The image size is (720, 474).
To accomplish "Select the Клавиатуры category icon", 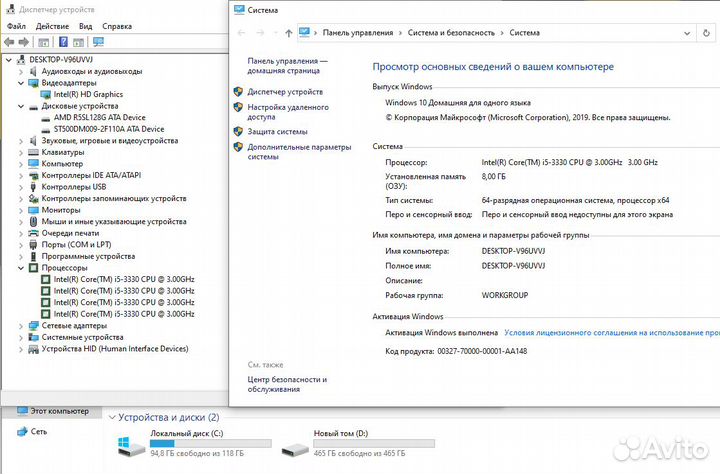I will pyautogui.click(x=33, y=152).
